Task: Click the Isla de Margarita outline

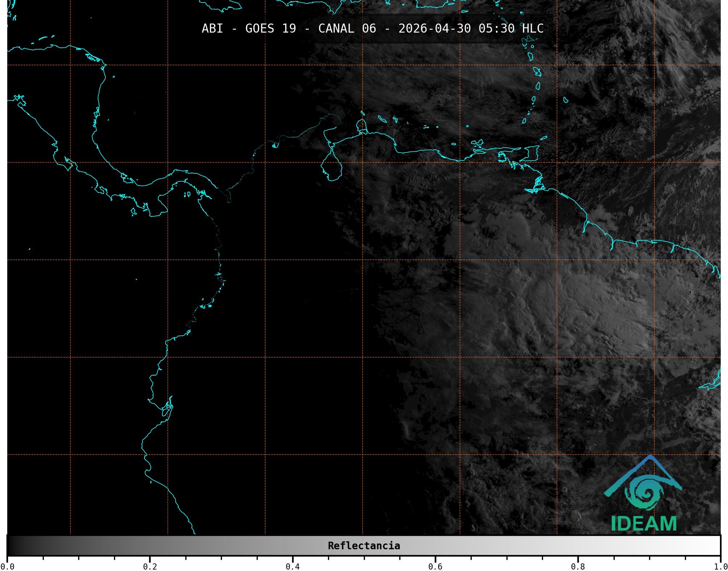Action: coord(478,143)
